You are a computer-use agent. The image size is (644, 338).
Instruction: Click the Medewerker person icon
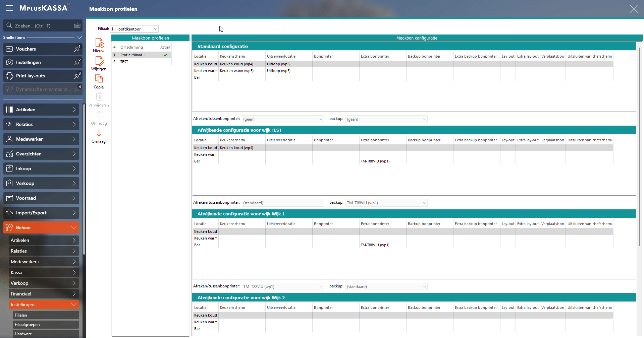click(9, 139)
